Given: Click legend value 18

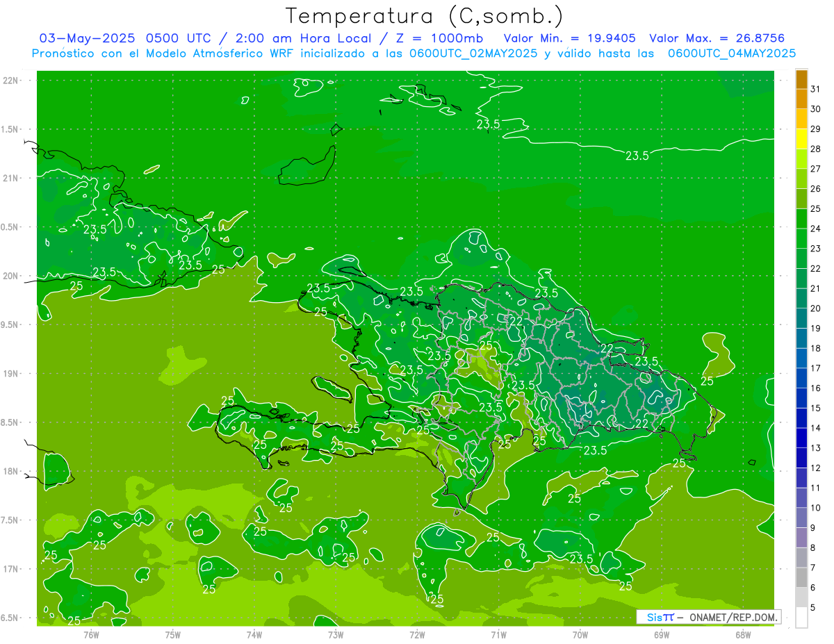Looking at the screenshot, I should pos(815,348).
